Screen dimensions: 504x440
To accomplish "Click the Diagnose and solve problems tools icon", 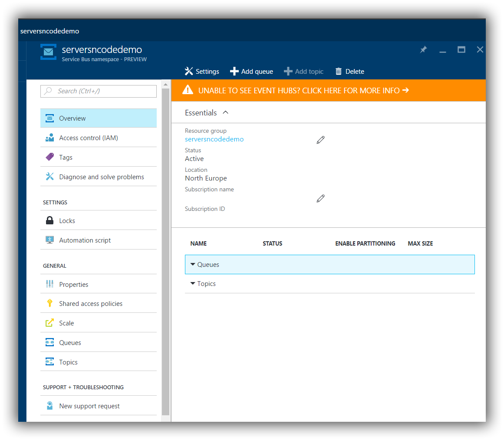I will click(x=49, y=177).
